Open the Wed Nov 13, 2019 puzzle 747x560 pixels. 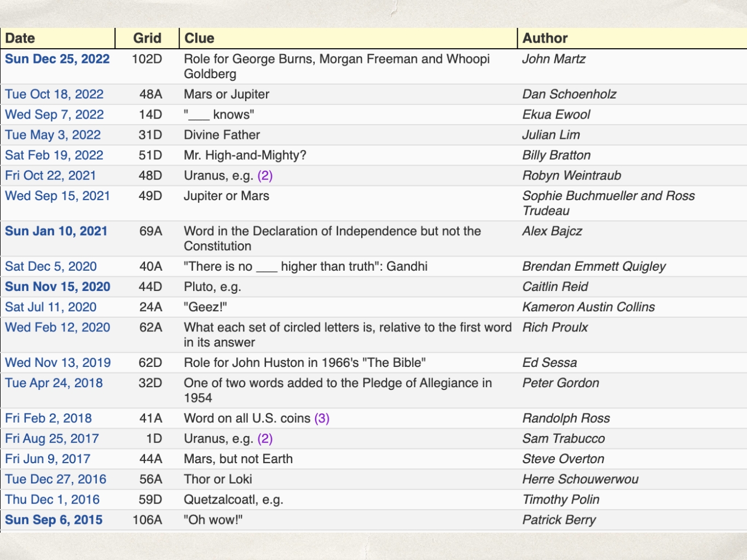(x=58, y=363)
